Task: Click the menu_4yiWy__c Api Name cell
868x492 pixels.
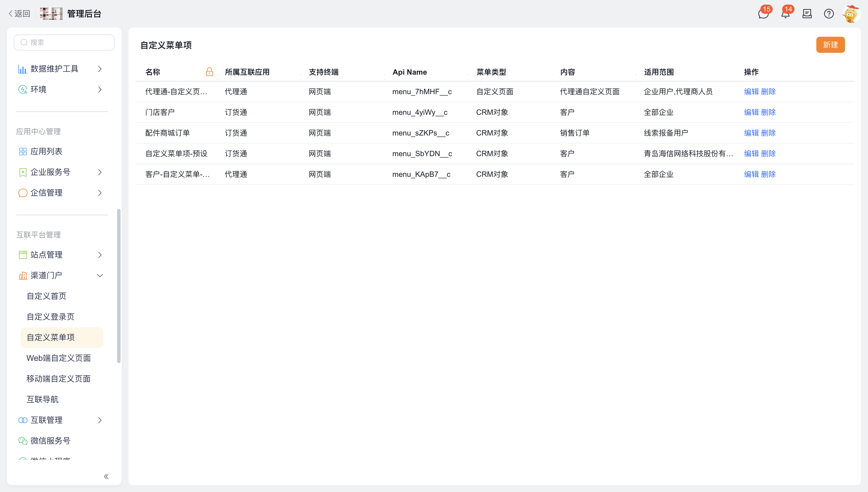Action: click(x=420, y=112)
